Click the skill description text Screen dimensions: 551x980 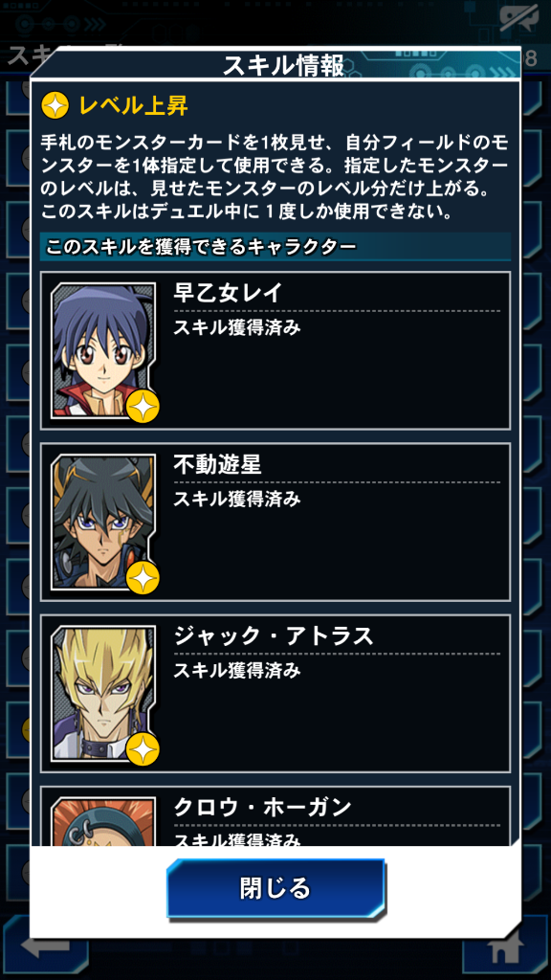coord(275,177)
